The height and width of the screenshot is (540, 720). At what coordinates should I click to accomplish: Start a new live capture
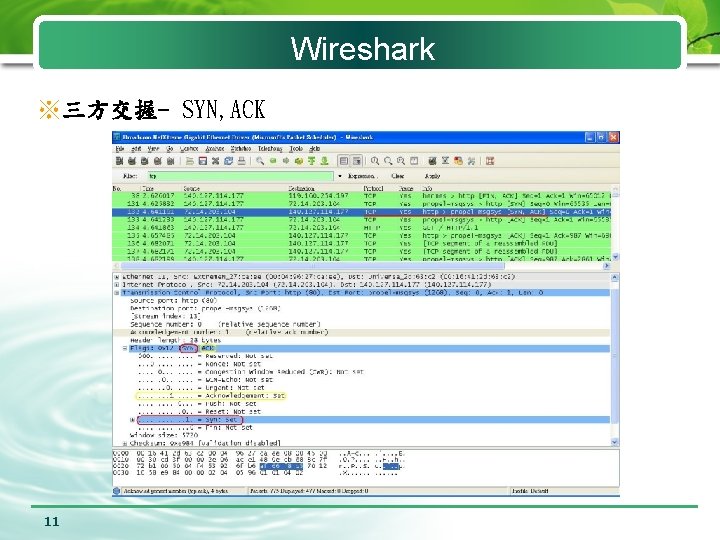[x=145, y=161]
